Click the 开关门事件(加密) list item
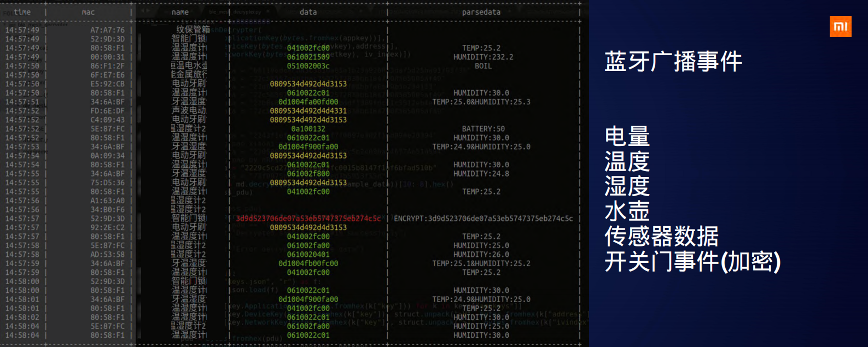868x347 pixels. 692,262
